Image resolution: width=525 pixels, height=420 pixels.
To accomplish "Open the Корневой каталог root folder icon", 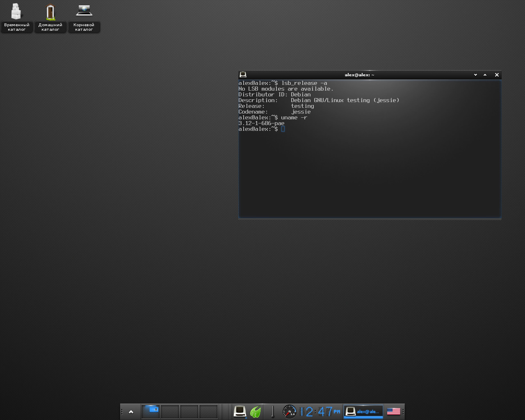I will click(84, 11).
